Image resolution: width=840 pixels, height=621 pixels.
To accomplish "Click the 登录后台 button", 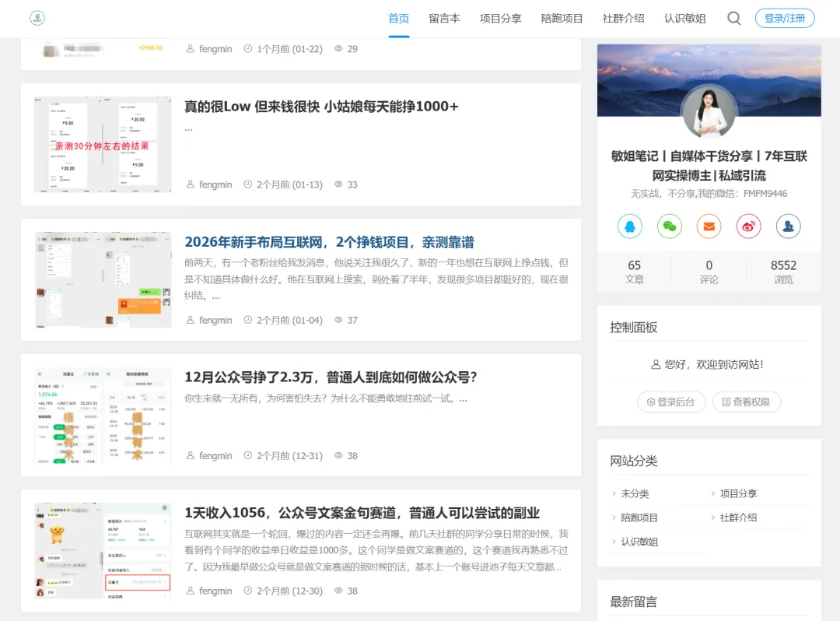I will point(671,402).
